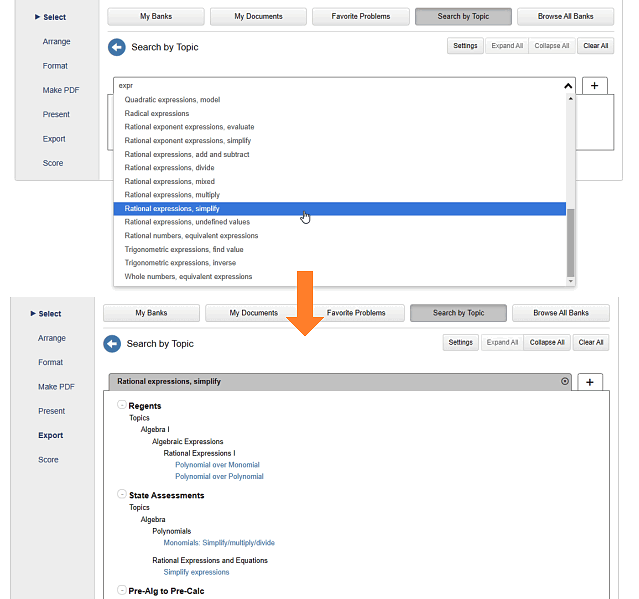This screenshot has width=639, height=599.
Task: Click the circle icon on 'Rational expressions, simplify' header
Action: 565,381
